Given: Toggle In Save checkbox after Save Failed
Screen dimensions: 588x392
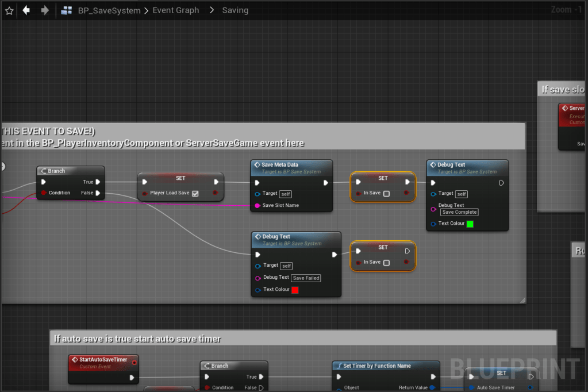Looking at the screenshot, I should click(386, 263).
